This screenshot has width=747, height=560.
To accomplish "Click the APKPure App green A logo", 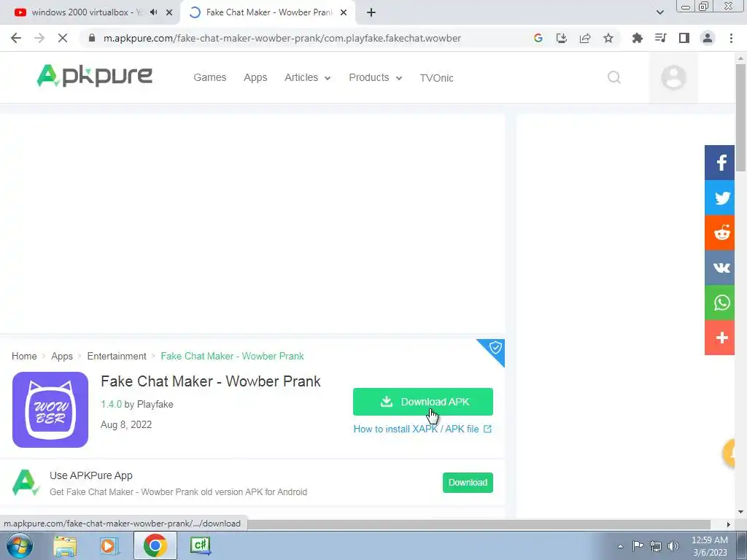I will (26, 483).
